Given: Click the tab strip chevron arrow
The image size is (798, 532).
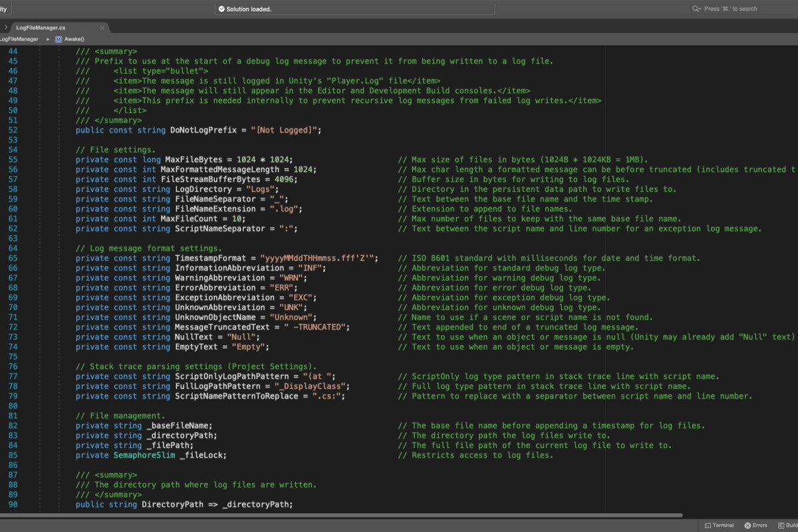Looking at the screenshot, I should 6,27.
